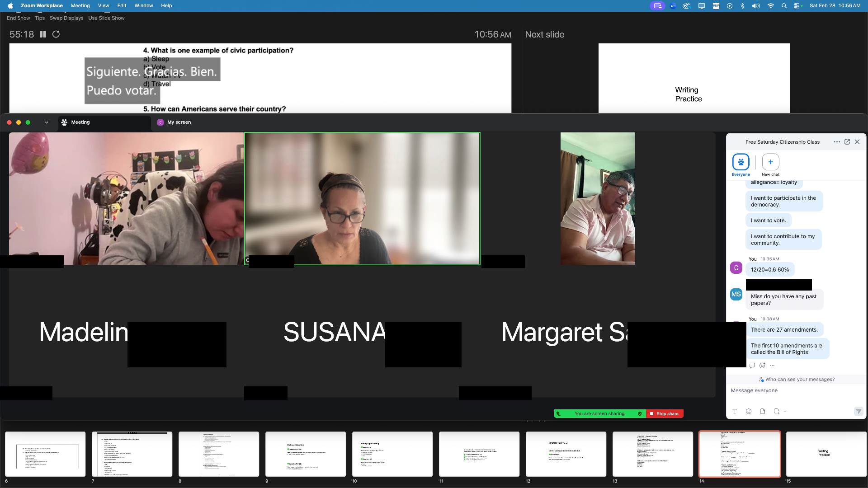Viewport: 868px width, 488px height.
Task: Select slide 10 thumbnail
Action: (392, 454)
